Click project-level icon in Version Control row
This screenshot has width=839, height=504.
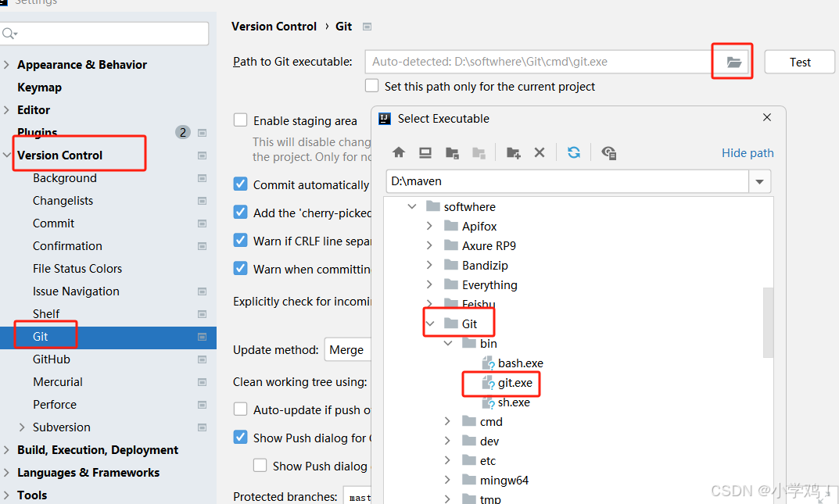(x=203, y=155)
